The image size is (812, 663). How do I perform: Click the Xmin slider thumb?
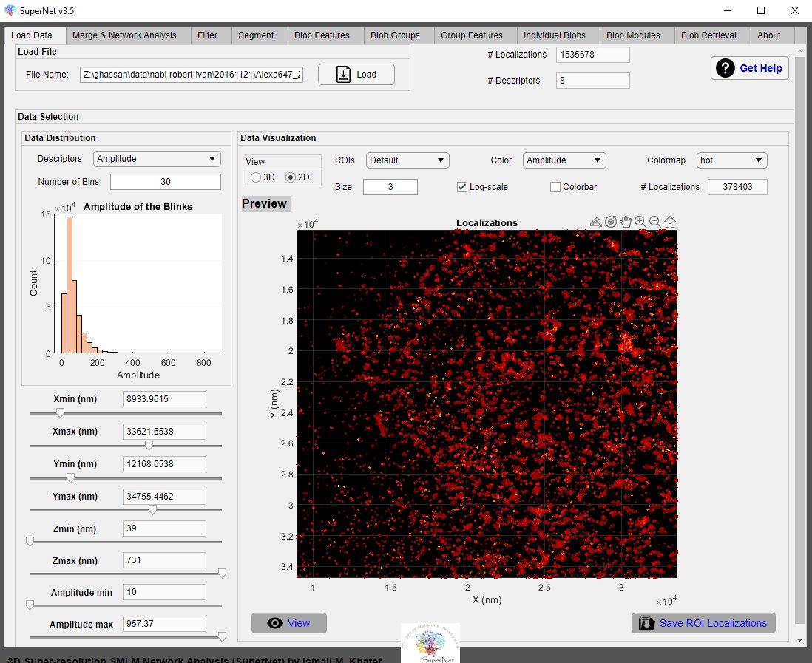tap(60, 412)
